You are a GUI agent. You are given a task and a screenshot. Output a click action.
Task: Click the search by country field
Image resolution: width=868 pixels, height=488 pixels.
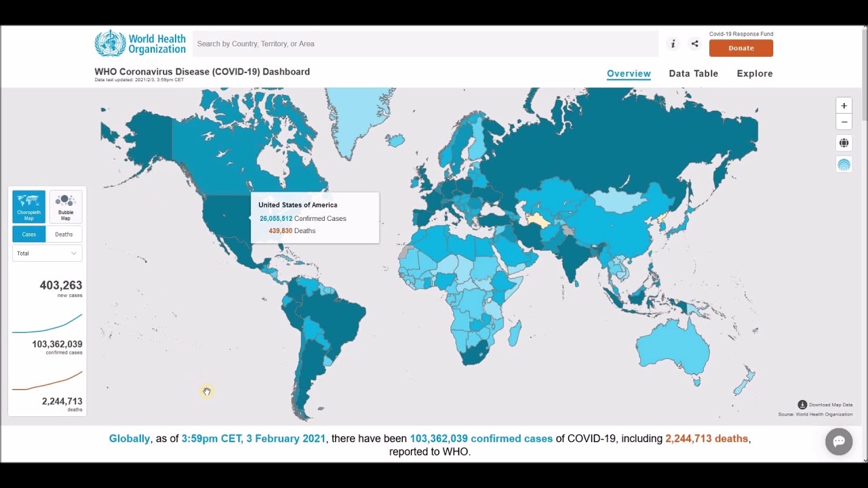[x=425, y=44]
